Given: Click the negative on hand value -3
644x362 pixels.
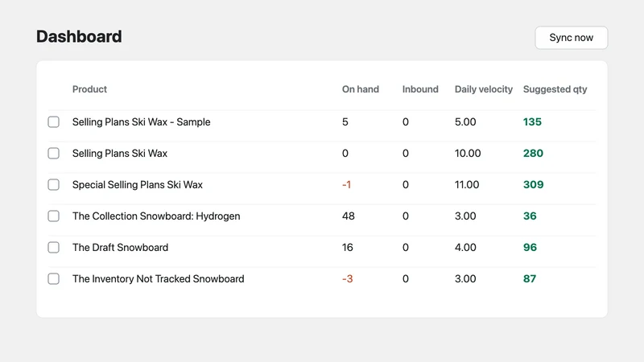Looking at the screenshot, I should [348, 278].
